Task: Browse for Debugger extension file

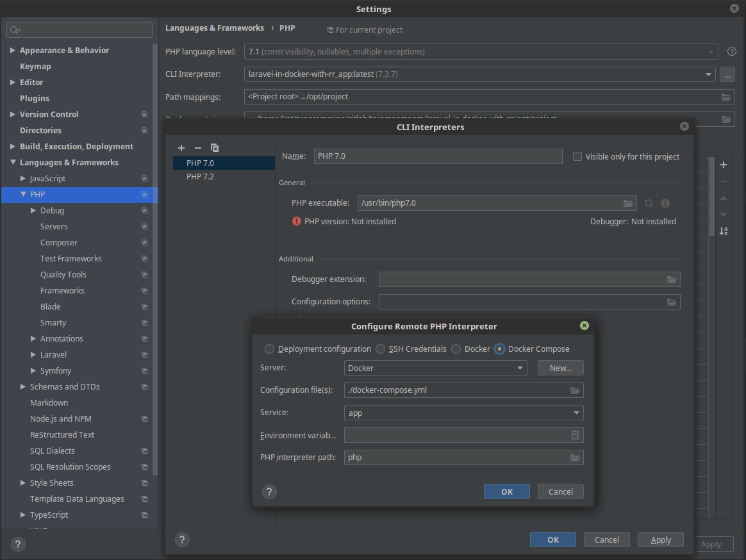Action: (671, 280)
